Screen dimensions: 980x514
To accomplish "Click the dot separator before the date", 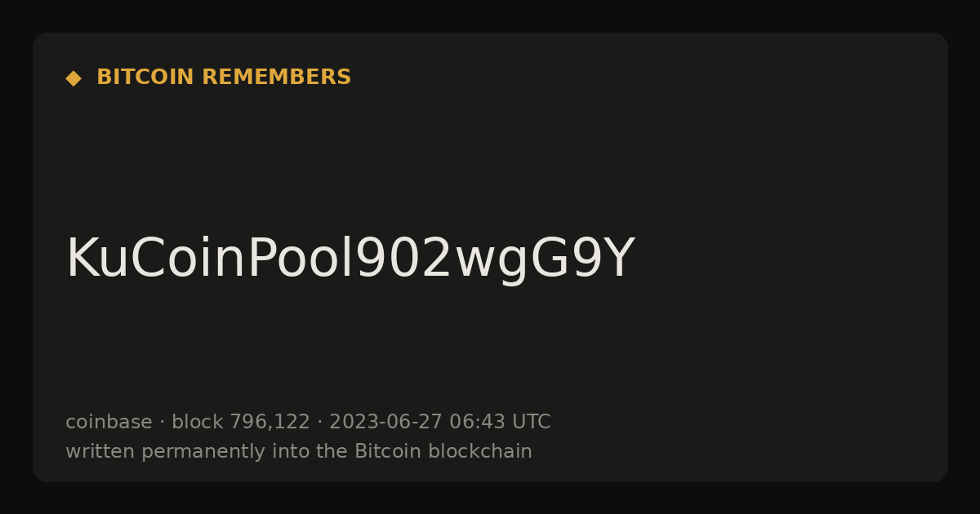I will (320, 423).
